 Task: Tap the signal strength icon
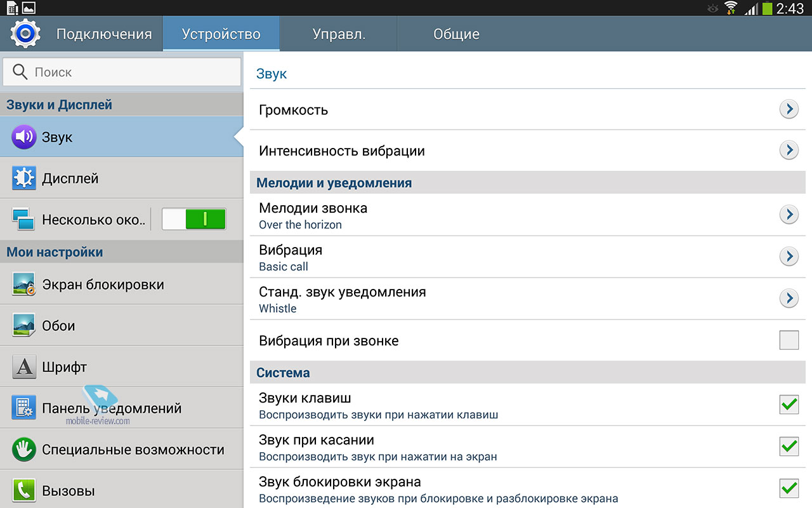(x=750, y=8)
